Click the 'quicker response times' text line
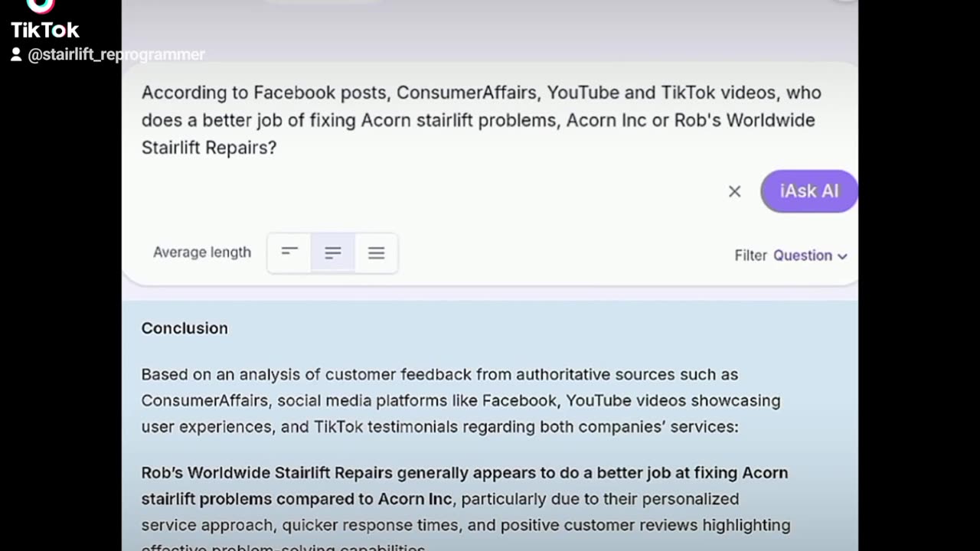The image size is (980, 551). (465, 525)
